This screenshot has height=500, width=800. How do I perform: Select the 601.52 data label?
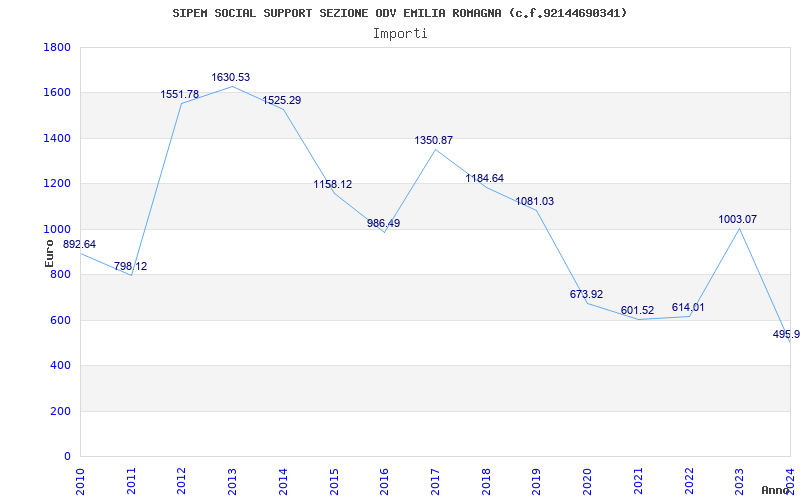click(637, 311)
